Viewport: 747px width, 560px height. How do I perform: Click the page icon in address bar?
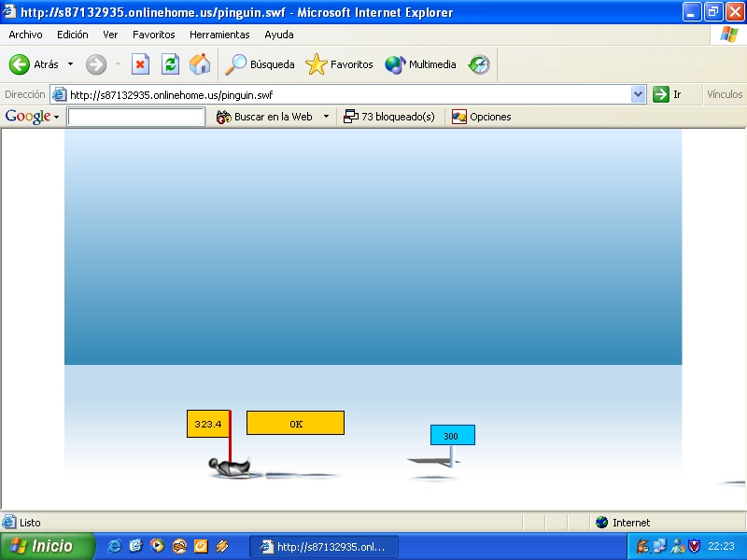click(x=59, y=94)
